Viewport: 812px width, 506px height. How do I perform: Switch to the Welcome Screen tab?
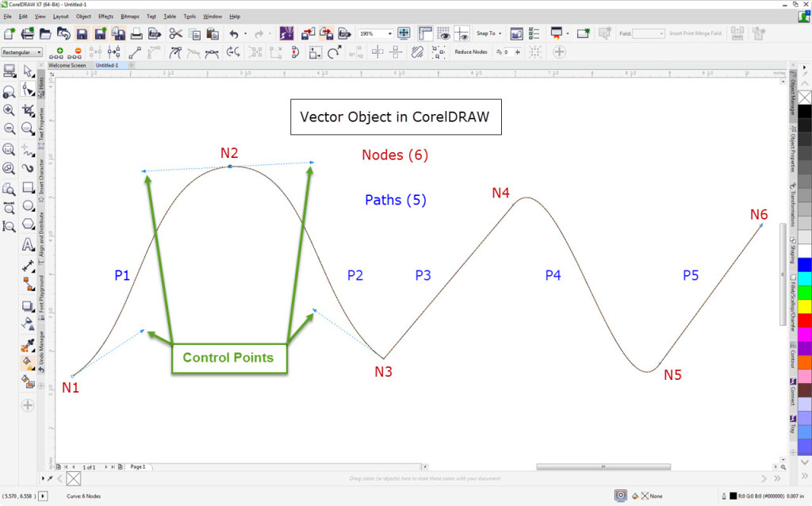[x=67, y=65]
